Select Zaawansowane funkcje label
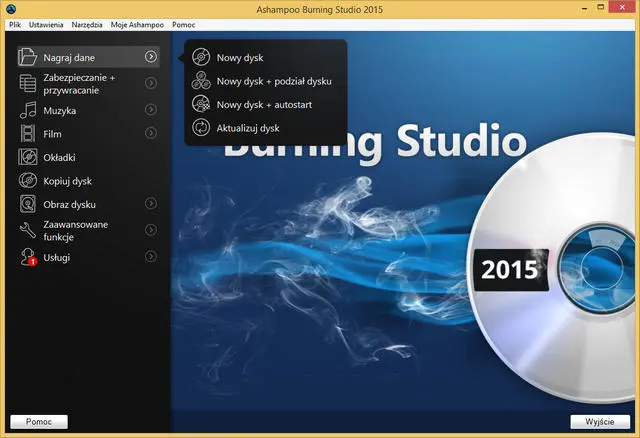 coord(76,231)
